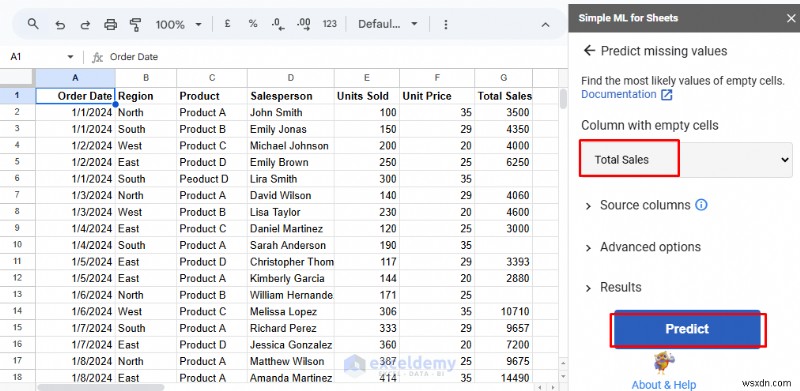Select cell containing Melissa Lopez
This screenshot has width=800, height=391.
291,311
